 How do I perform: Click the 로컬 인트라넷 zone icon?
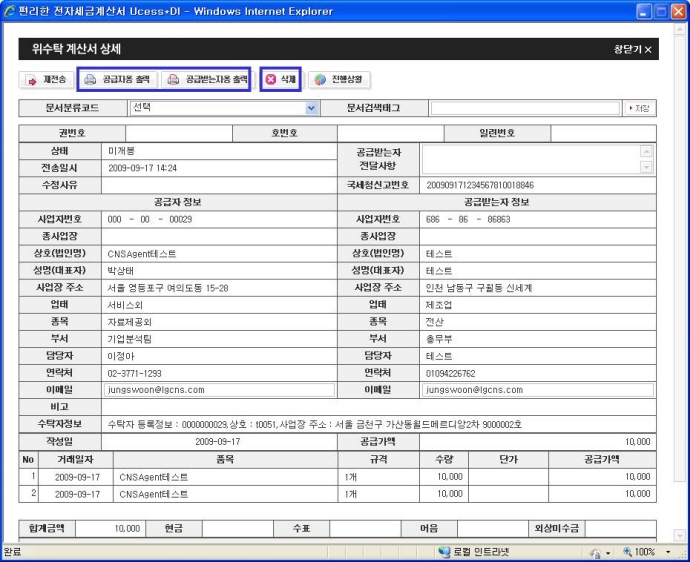pyautogui.click(x=444, y=552)
